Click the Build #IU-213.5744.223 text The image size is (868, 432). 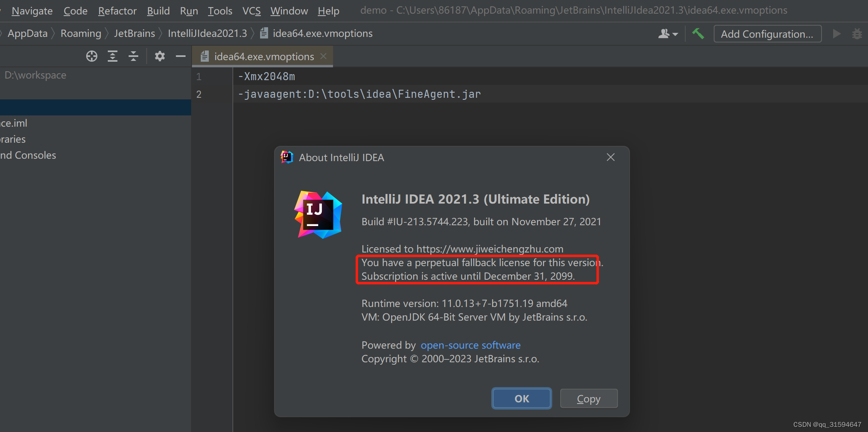[x=481, y=222]
